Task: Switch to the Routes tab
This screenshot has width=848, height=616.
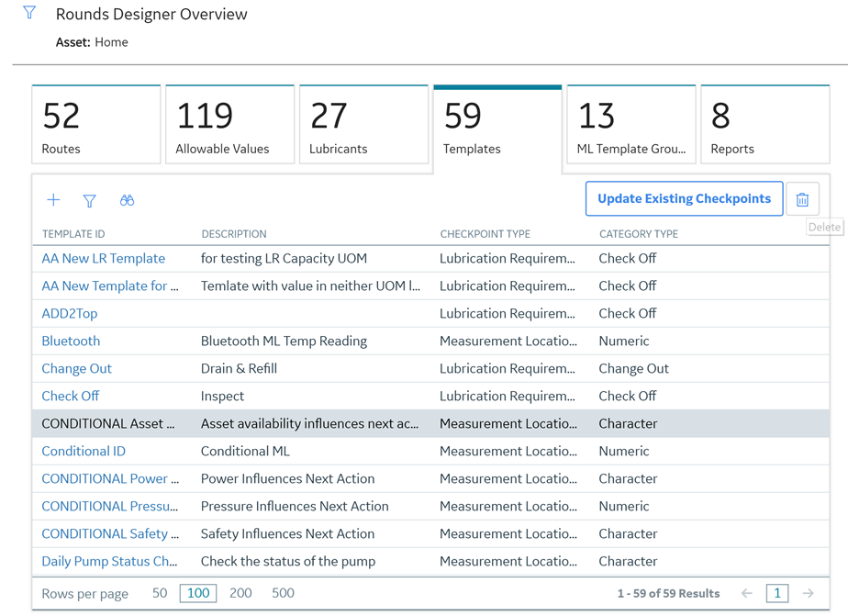Action: click(96, 124)
